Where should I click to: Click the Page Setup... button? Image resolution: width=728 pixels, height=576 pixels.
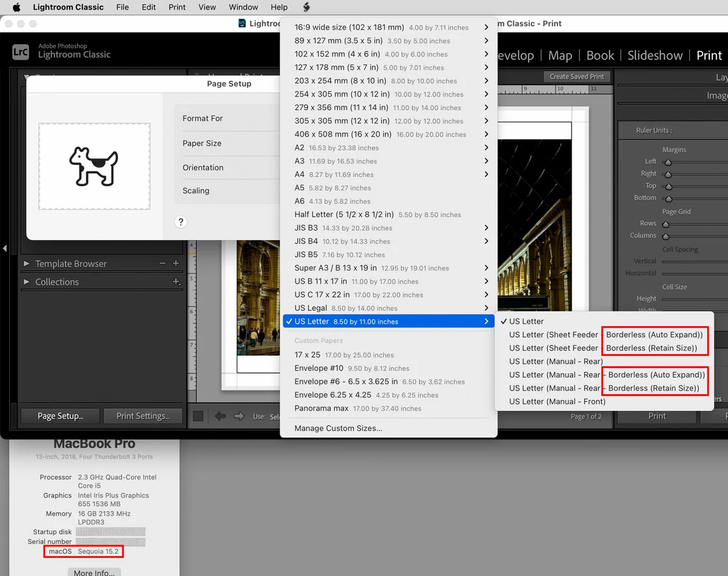[60, 416]
